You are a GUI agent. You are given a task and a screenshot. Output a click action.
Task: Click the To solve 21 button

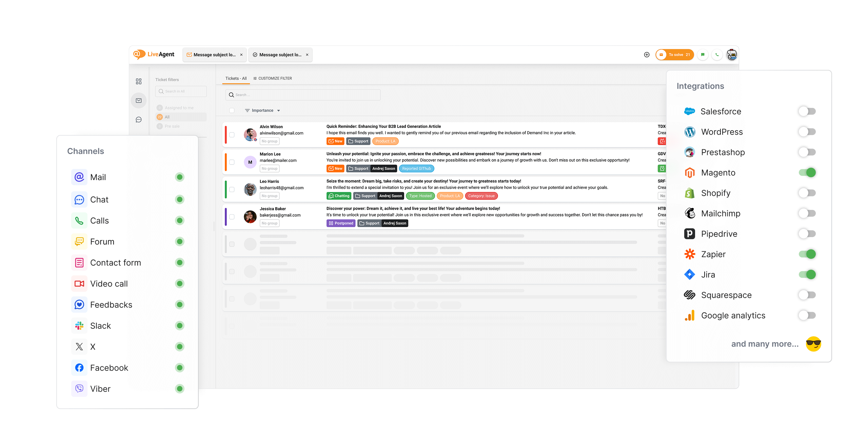point(674,55)
